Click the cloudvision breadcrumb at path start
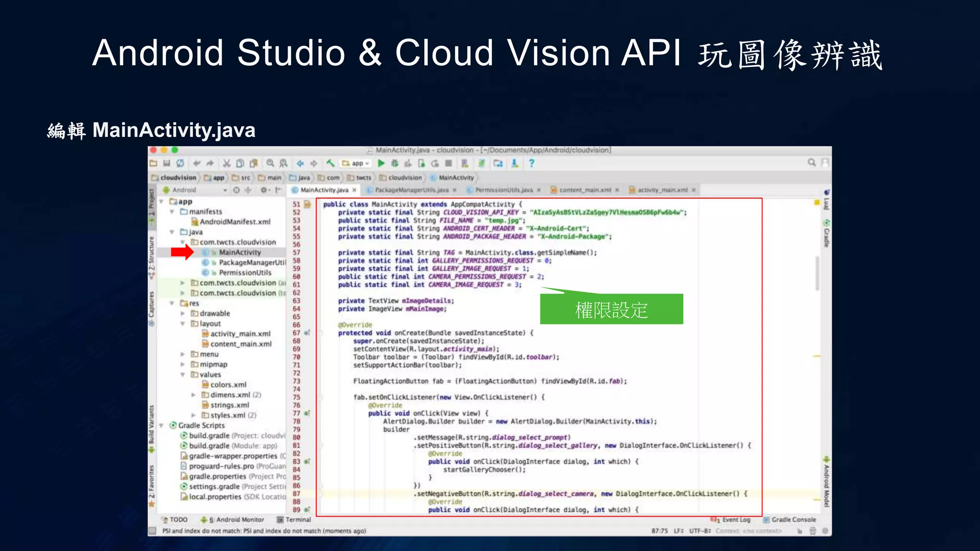 coord(174,177)
